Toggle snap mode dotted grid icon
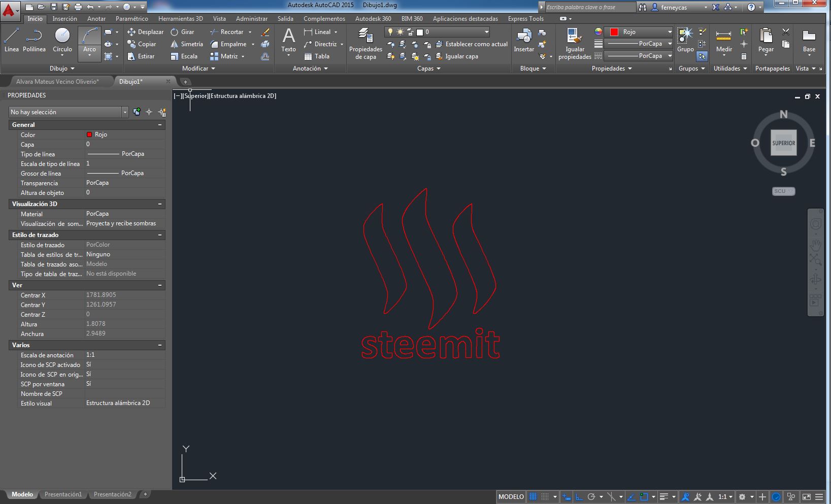 pyautogui.click(x=545, y=497)
